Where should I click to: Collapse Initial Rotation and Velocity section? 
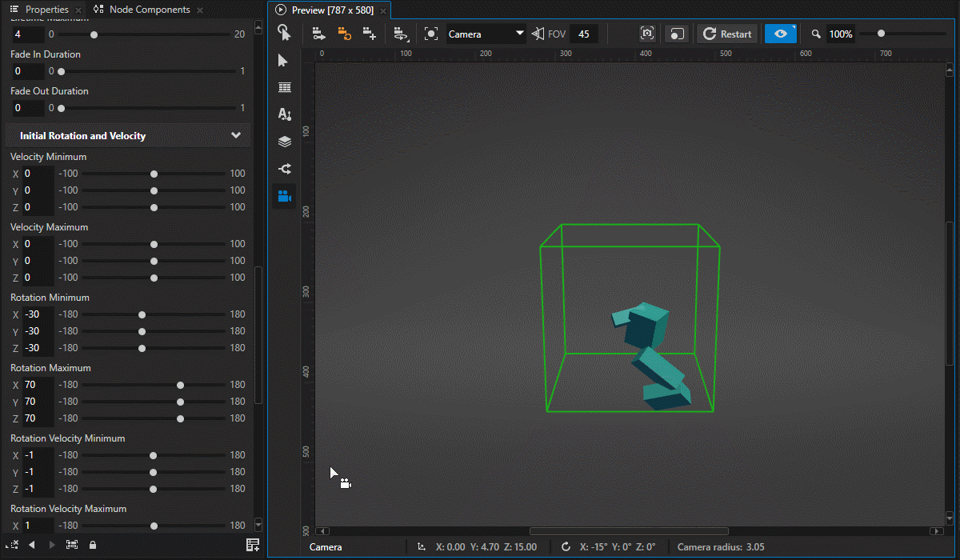(235, 136)
